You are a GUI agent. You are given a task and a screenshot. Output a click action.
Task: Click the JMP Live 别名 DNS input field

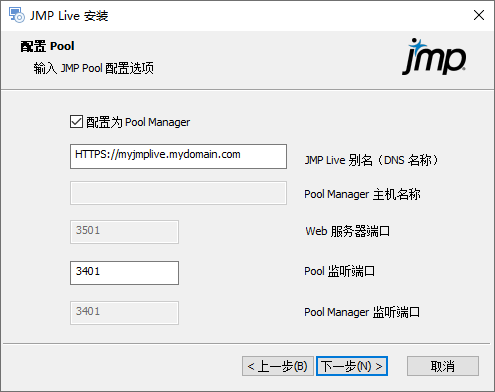[x=178, y=156]
